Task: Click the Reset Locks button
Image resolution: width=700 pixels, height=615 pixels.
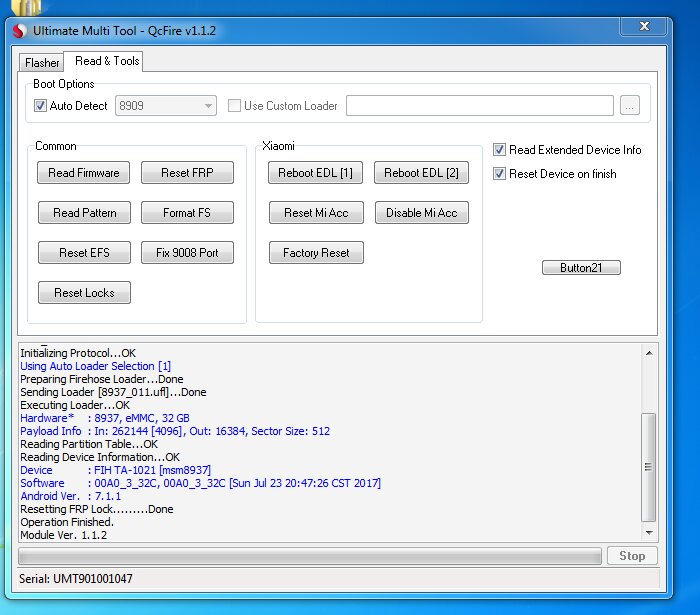Action: tap(84, 293)
